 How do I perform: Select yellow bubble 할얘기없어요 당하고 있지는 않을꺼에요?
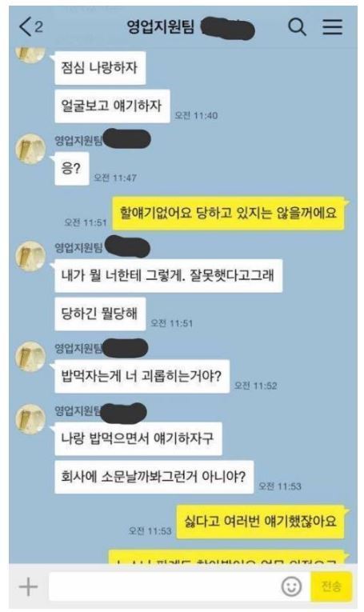click(228, 214)
